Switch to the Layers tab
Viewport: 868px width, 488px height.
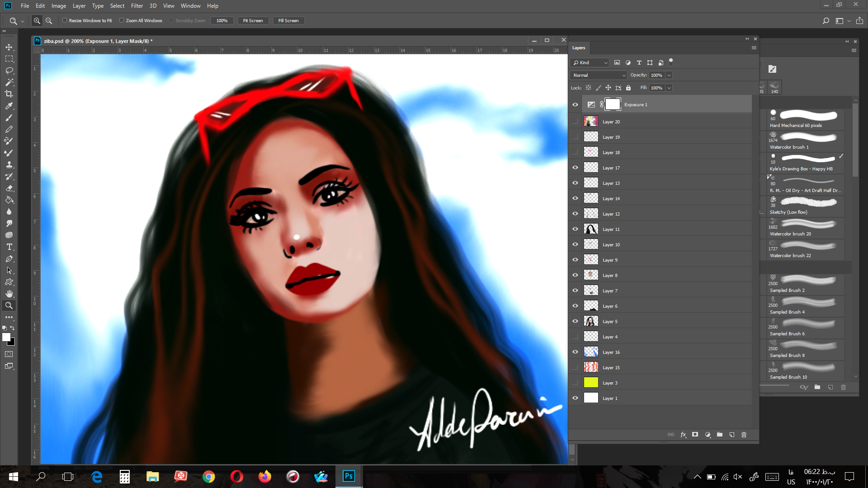(579, 48)
